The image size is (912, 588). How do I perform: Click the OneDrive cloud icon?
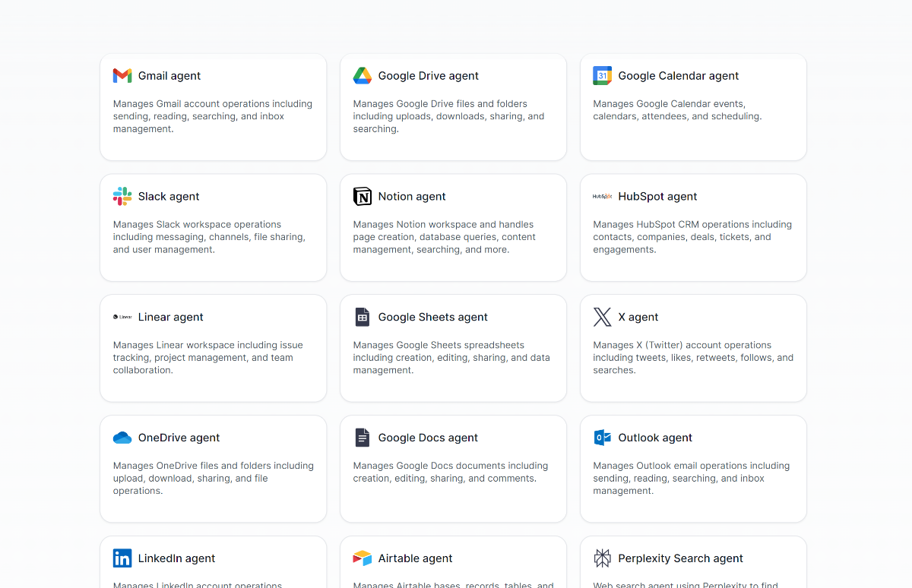pyautogui.click(x=122, y=438)
